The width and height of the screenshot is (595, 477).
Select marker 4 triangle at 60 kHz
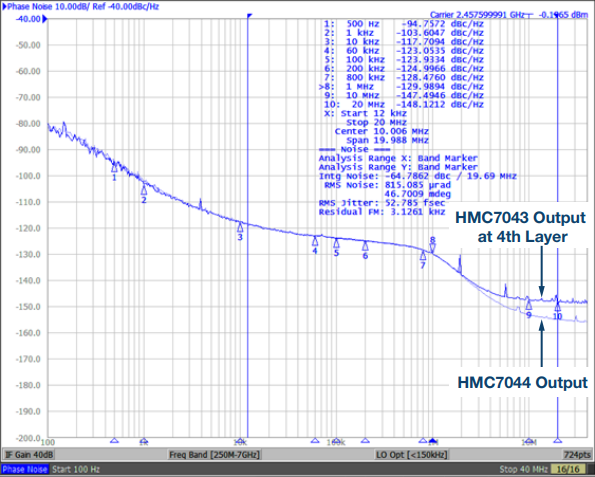coord(315,241)
